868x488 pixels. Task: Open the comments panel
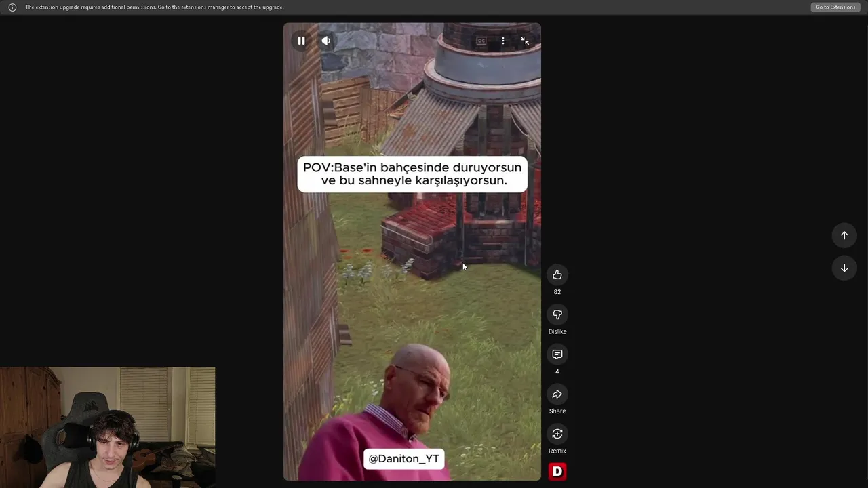click(557, 354)
